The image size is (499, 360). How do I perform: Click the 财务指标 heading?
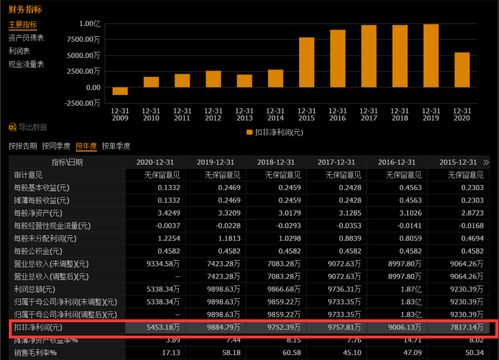coord(25,9)
